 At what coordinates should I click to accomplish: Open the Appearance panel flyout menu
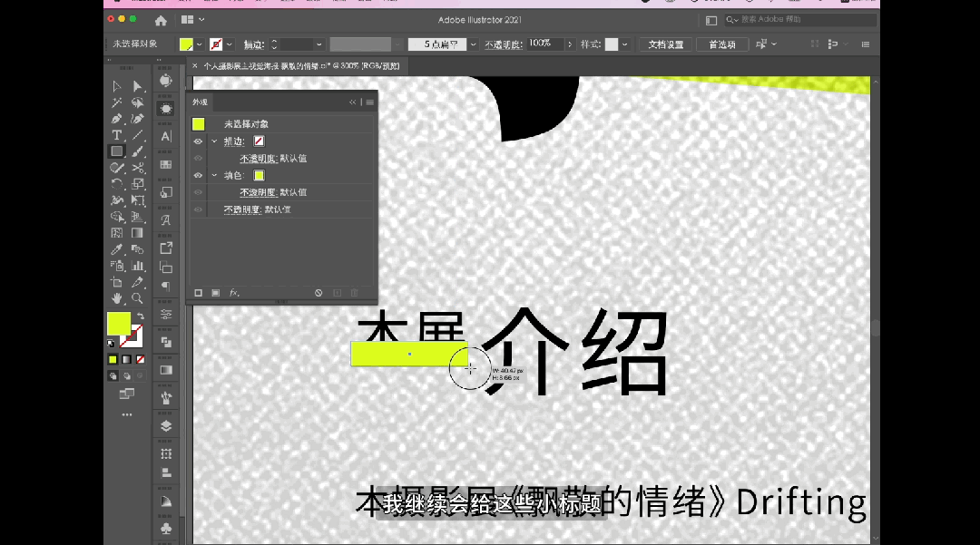370,102
